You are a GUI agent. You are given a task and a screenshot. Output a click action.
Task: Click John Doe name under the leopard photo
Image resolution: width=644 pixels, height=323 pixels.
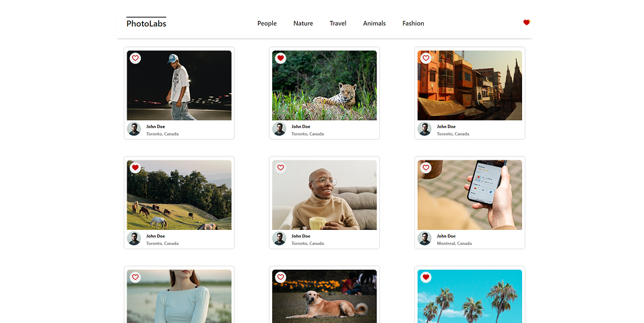point(301,127)
